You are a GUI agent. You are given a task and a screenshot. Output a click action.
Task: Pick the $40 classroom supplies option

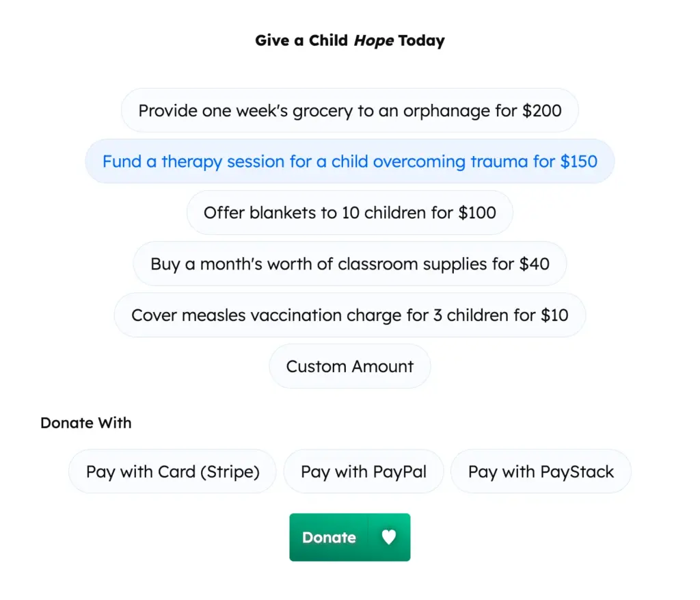click(349, 264)
